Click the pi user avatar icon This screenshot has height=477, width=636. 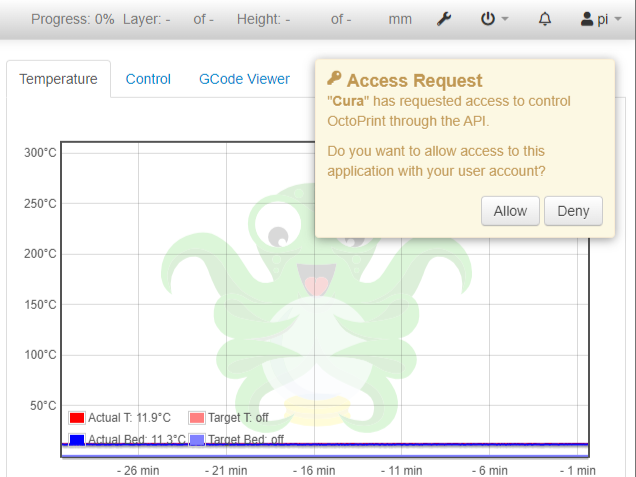point(587,19)
